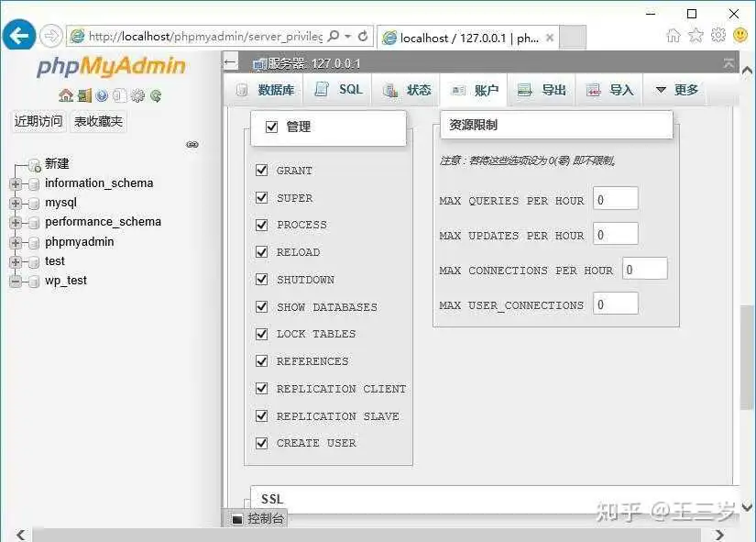The height and width of the screenshot is (542, 756).
Task: Open the wp_test database link
Action: click(x=66, y=281)
